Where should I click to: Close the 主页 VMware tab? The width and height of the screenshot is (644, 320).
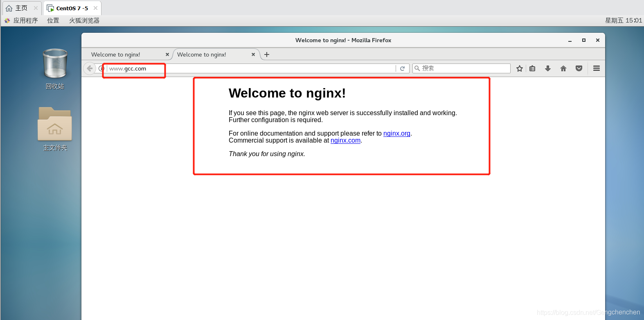point(36,8)
